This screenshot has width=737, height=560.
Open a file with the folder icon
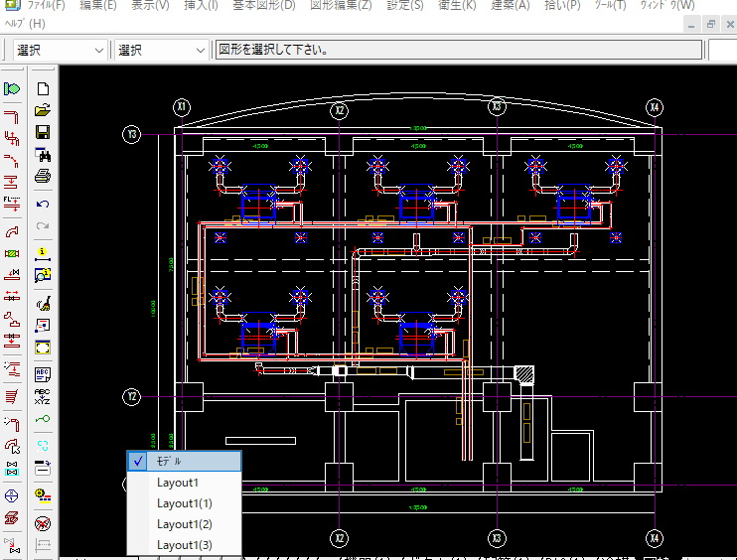43,110
